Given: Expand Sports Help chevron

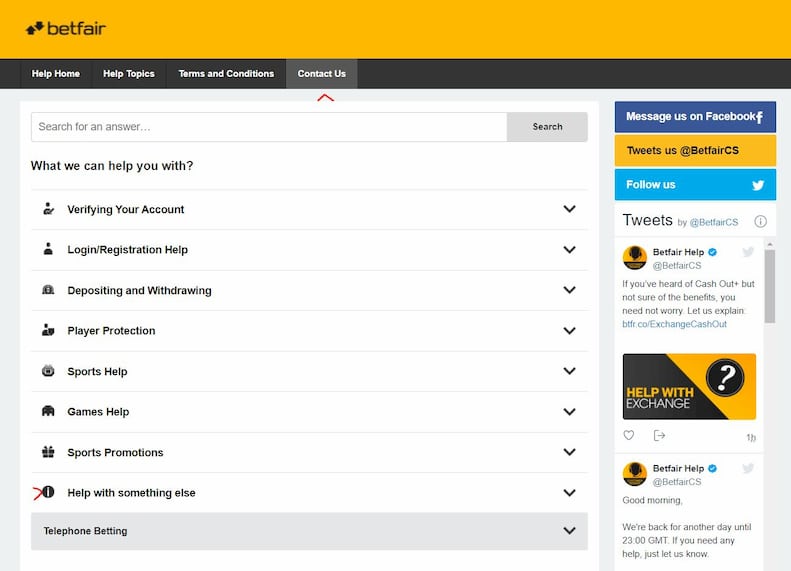Looking at the screenshot, I should [570, 371].
